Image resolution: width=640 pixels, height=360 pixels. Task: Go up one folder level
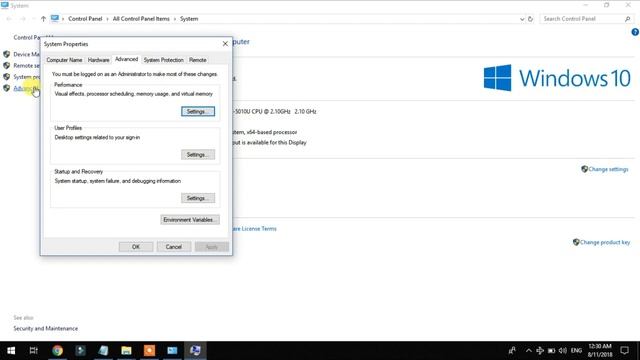[43, 19]
